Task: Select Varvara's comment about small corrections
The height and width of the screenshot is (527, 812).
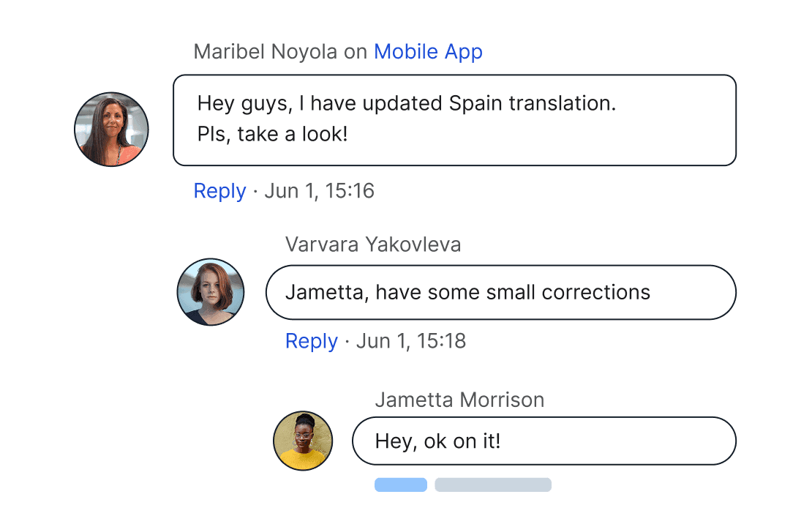Action: tap(500, 292)
